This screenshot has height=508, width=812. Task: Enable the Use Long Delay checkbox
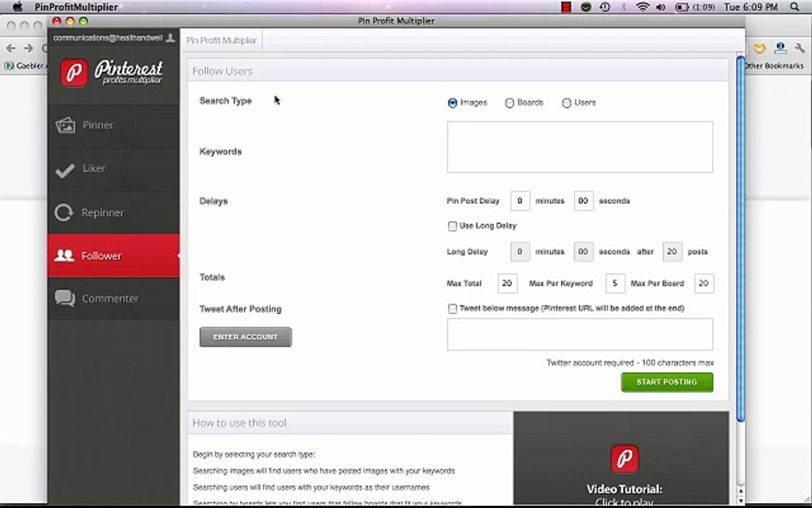pos(453,226)
